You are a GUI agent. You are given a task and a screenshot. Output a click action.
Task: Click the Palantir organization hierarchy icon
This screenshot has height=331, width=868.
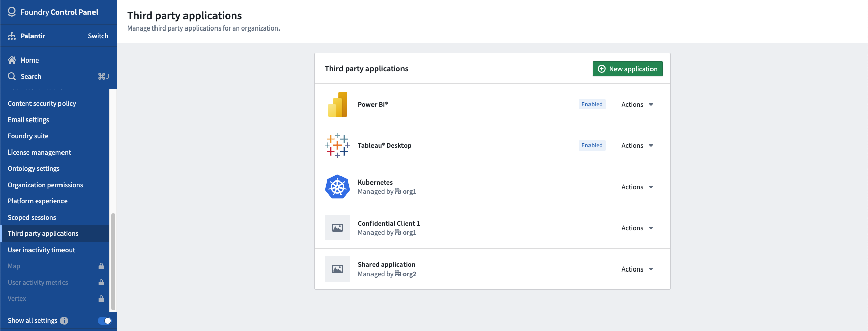coord(12,36)
